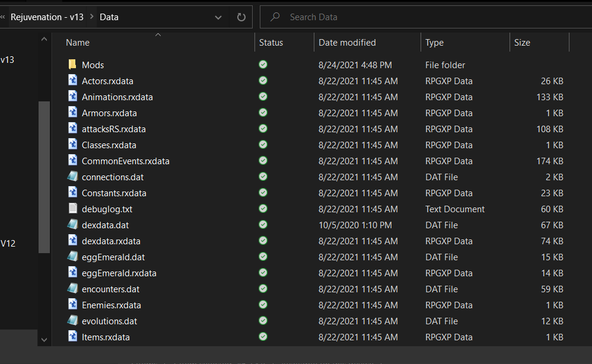Select the file name connections.dat

[x=113, y=177]
